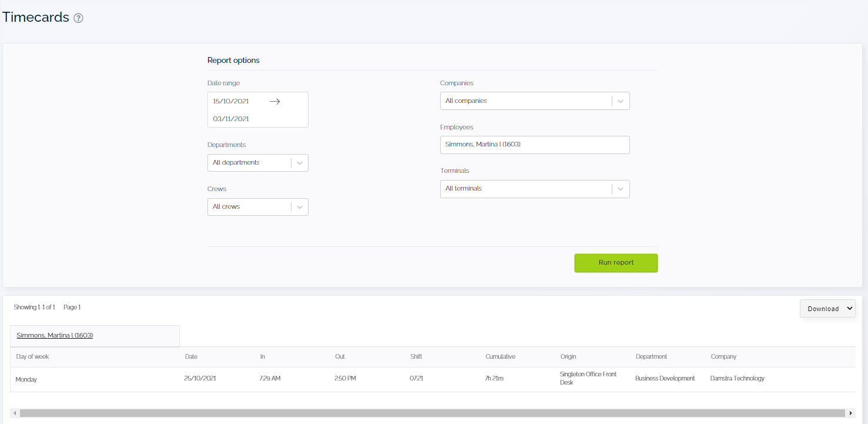Screen dimensions: 868x424
Task: Click the Origin column header
Action: click(568, 356)
